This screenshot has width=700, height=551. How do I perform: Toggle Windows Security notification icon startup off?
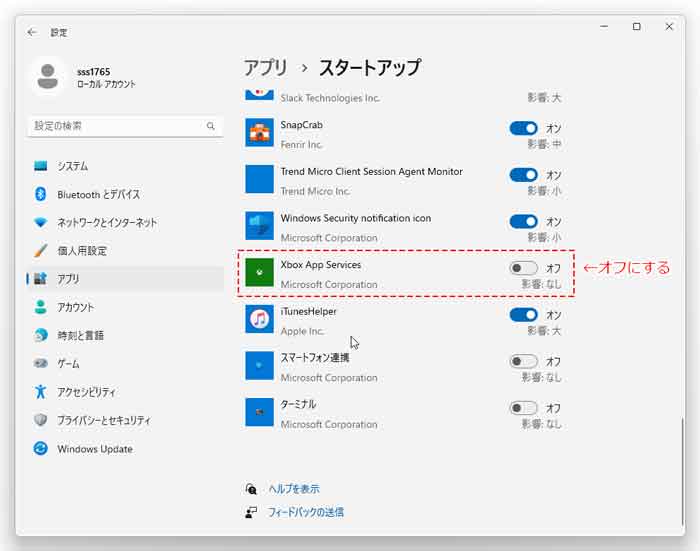coord(523,221)
